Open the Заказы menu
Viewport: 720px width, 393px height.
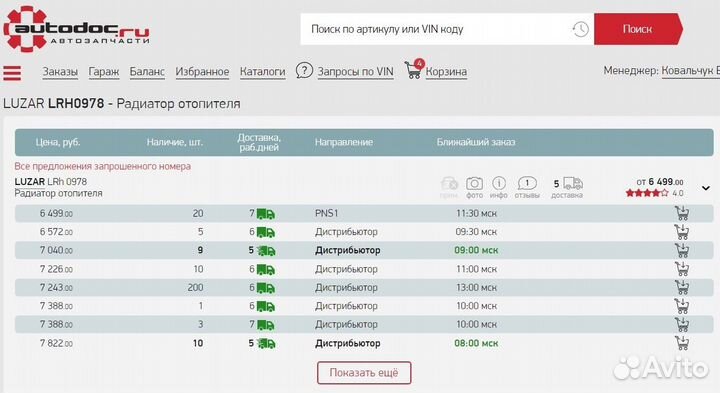click(60, 72)
